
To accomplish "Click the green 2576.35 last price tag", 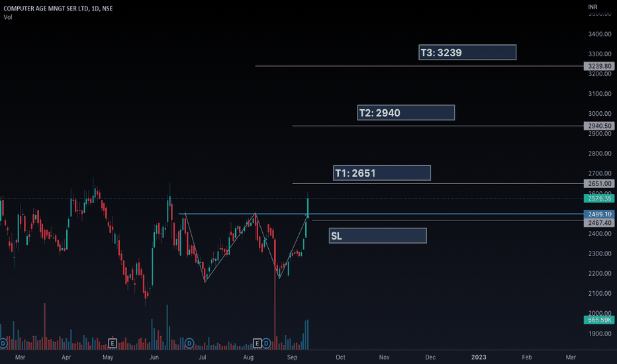I will tap(599, 199).
